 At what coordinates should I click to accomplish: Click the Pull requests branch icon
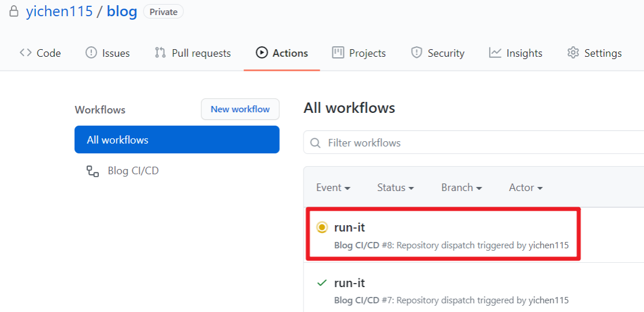coord(160,53)
